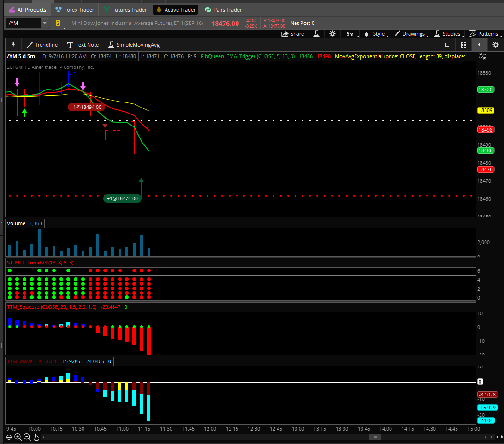504x444 pixels.
Task: Click the -24.0405 TTM_Wave value
Action: tap(95, 361)
